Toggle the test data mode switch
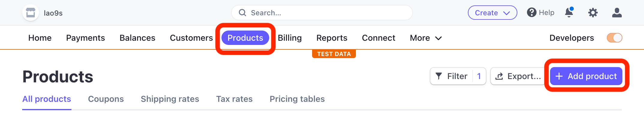The image size is (644, 118). pos(614,38)
